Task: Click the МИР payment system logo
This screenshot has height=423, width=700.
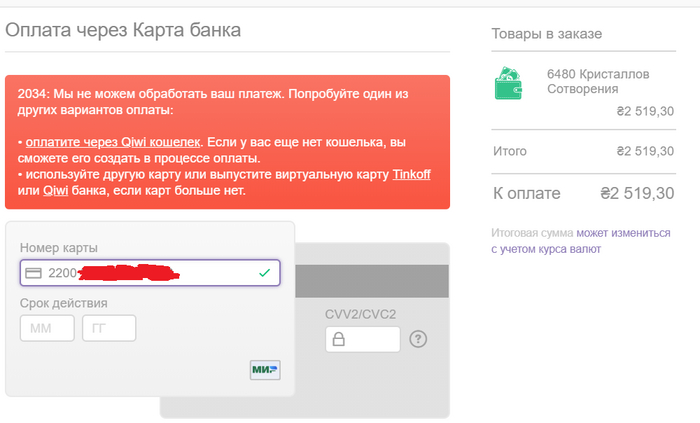Action: pyautogui.click(x=265, y=370)
